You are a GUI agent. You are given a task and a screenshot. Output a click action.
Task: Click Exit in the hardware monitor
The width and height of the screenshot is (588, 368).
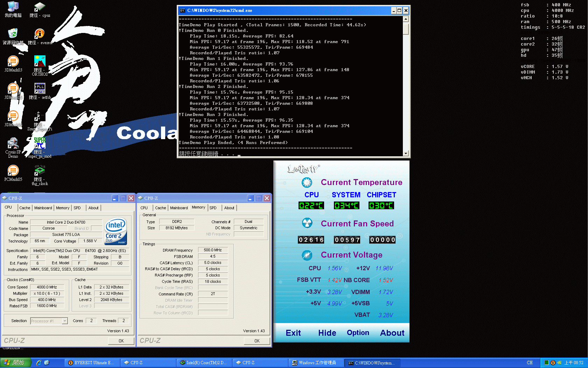tap(293, 333)
